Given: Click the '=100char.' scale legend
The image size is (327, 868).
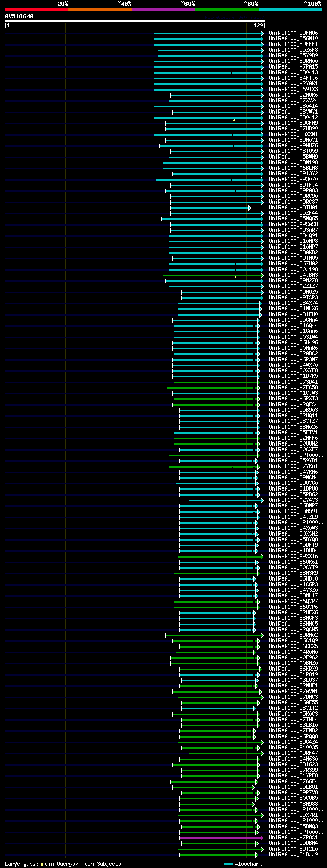Looking at the screenshot, I should click(x=243, y=864).
